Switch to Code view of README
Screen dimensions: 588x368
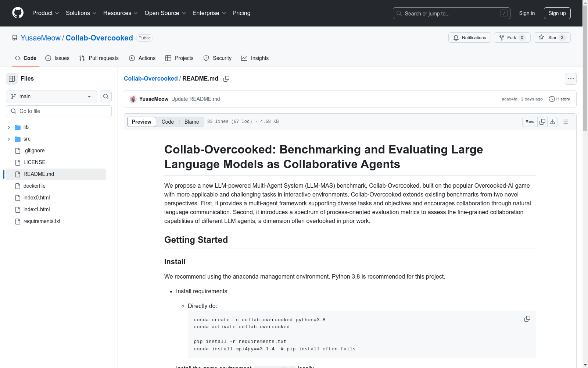coord(168,122)
